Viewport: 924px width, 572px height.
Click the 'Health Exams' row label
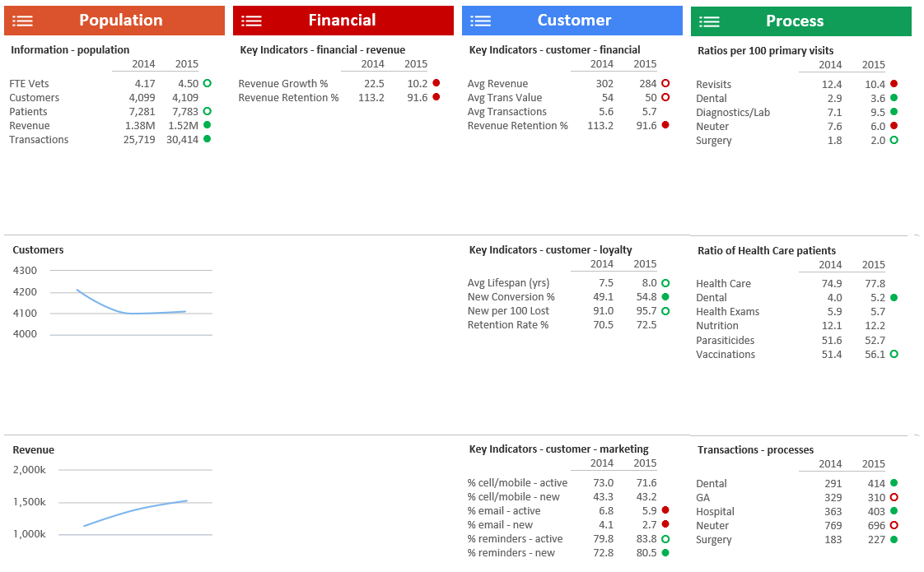click(x=728, y=312)
